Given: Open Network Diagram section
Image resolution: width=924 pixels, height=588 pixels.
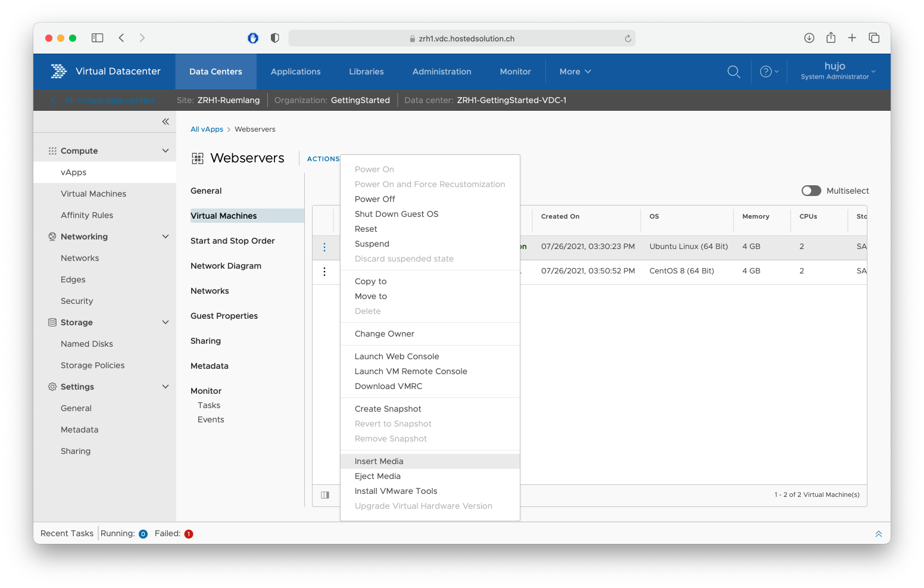Looking at the screenshot, I should click(226, 266).
